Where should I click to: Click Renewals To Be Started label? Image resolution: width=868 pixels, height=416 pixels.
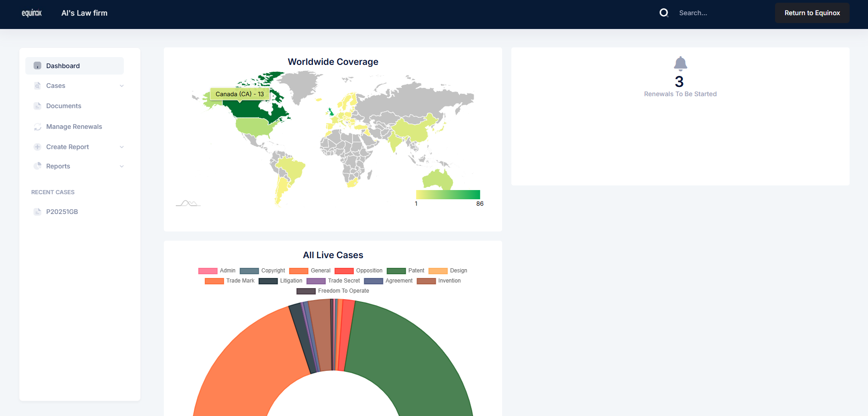680,94
